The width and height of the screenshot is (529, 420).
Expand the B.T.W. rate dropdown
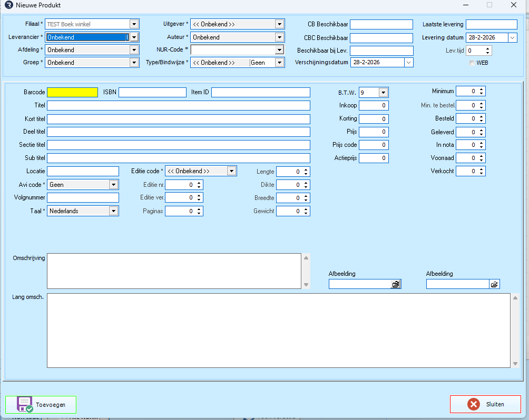tap(383, 93)
